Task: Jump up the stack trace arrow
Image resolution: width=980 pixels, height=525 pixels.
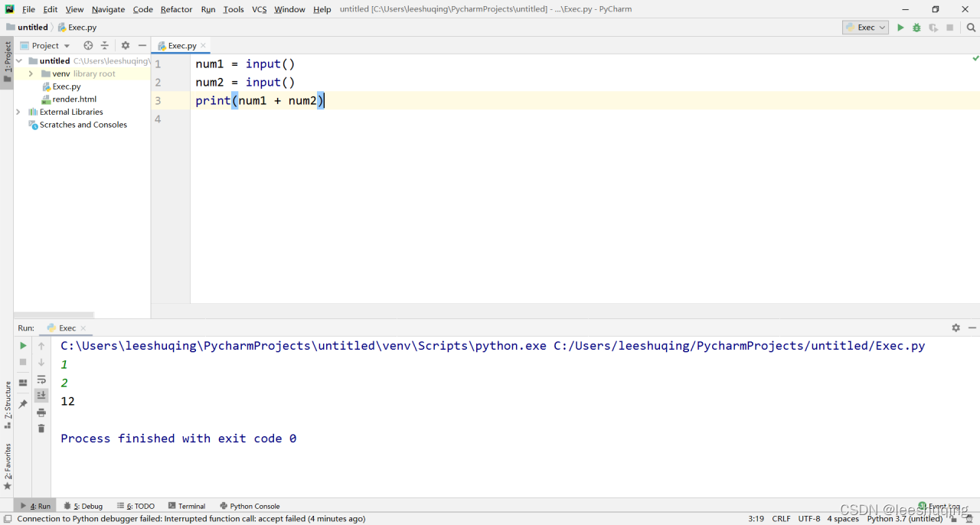Action: [41, 346]
